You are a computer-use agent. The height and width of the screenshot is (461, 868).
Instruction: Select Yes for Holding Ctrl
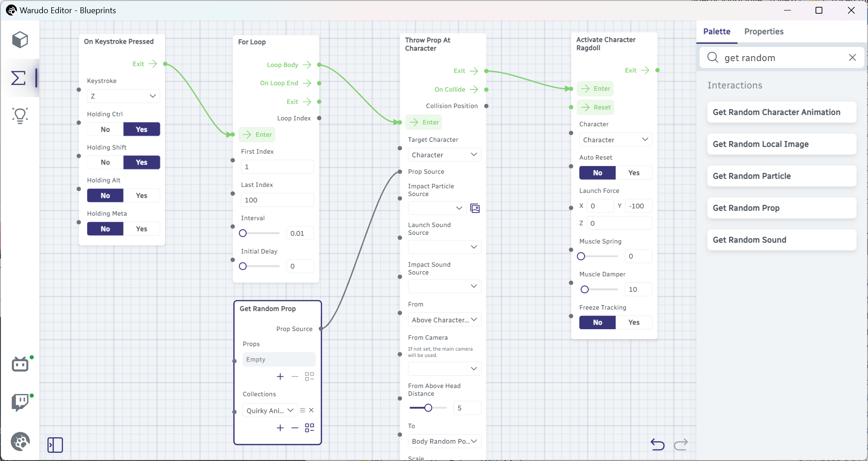(x=141, y=129)
